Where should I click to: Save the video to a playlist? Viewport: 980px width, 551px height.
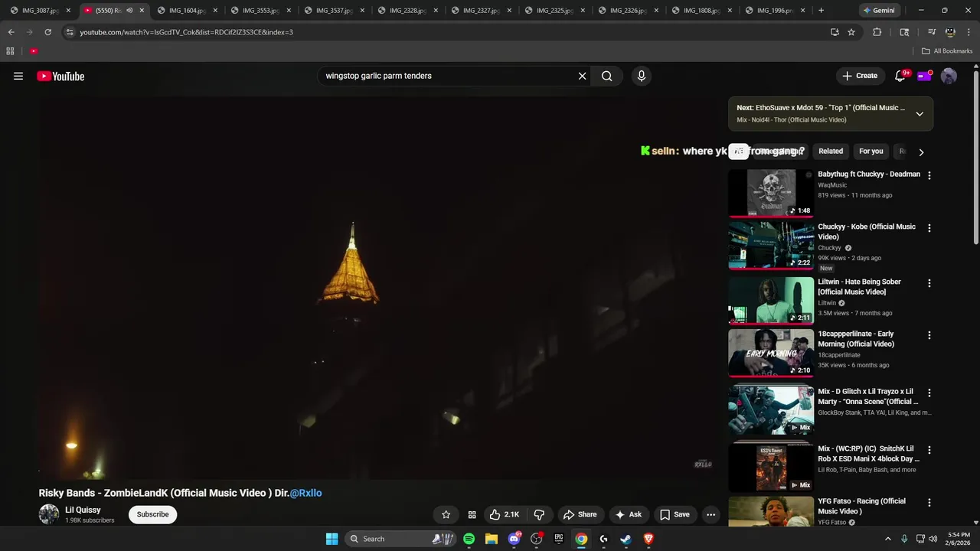[x=675, y=514]
